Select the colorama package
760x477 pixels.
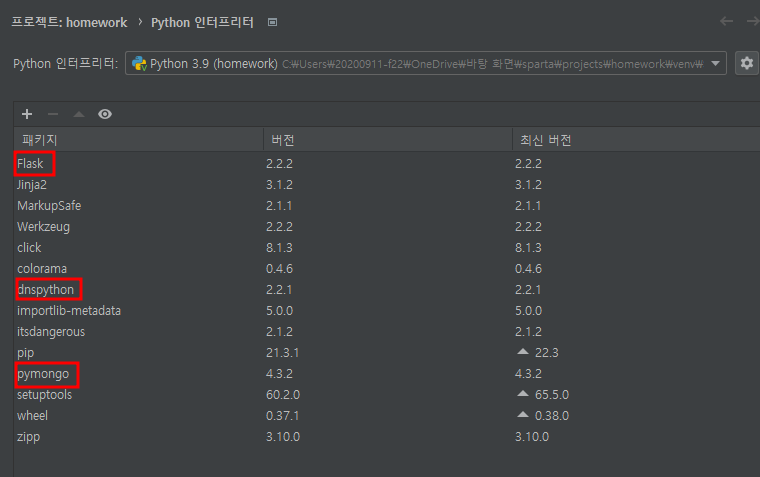tap(42, 269)
